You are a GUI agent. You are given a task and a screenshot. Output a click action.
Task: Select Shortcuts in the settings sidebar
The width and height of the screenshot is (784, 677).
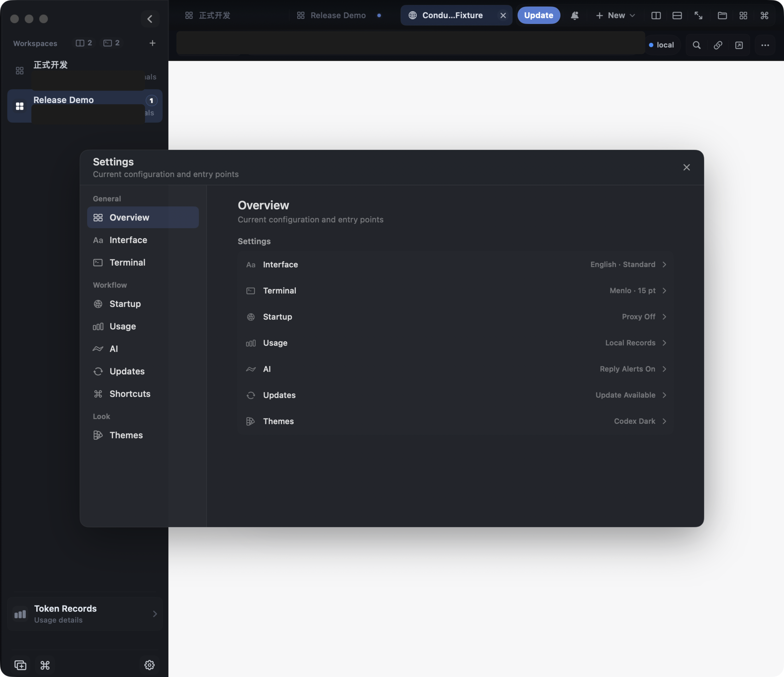click(143, 394)
